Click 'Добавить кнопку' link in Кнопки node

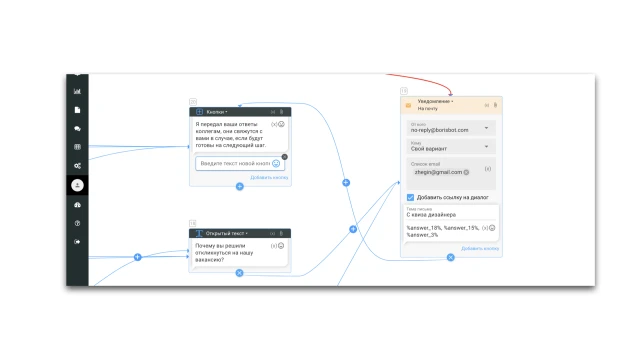269,178
